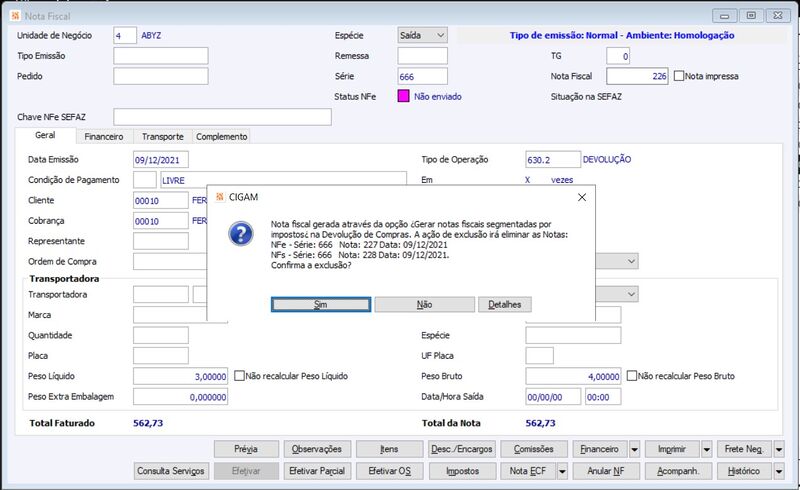Check Não recalcular Peso Líquido

239,376
